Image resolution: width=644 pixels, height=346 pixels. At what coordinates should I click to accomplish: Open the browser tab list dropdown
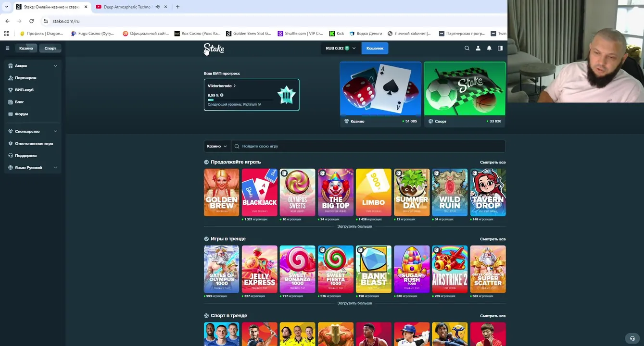(6, 7)
